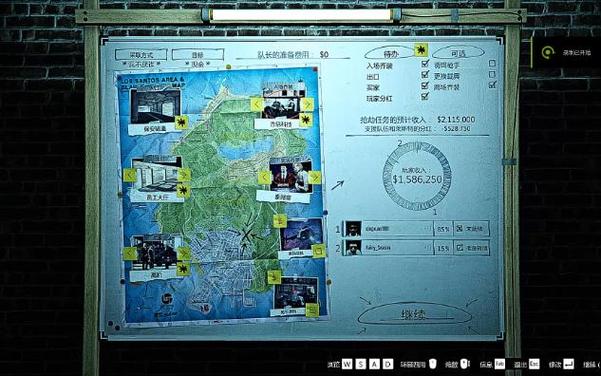Click player 1 avatar portrait
The width and height of the screenshot is (601, 376).
tap(353, 229)
